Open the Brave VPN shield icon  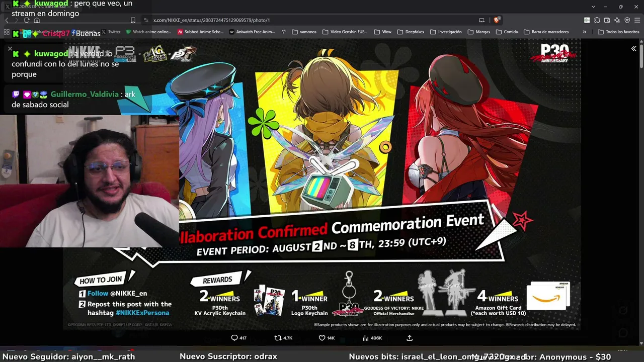tap(627, 20)
